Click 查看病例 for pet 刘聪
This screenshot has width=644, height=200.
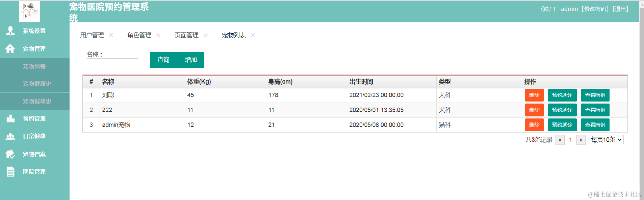595,95
